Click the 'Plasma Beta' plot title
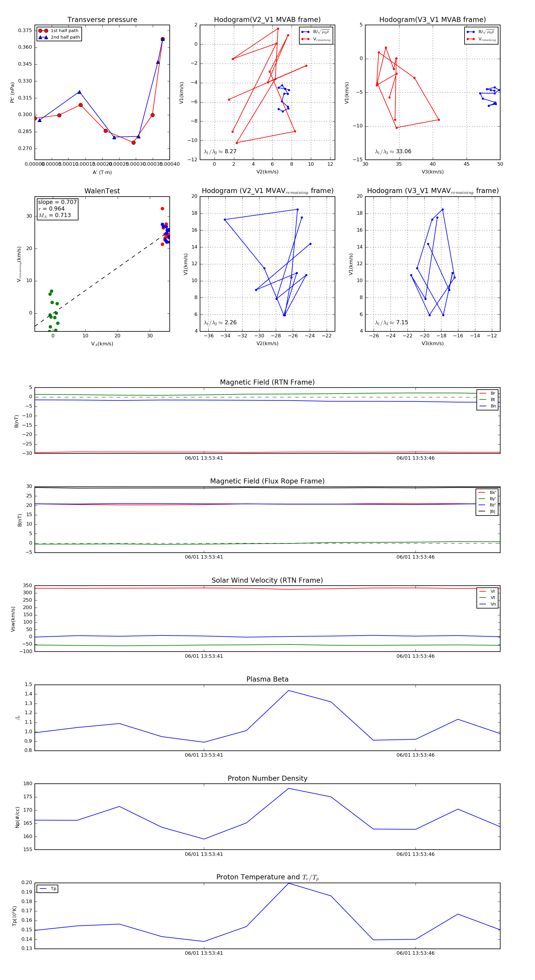 [267, 679]
